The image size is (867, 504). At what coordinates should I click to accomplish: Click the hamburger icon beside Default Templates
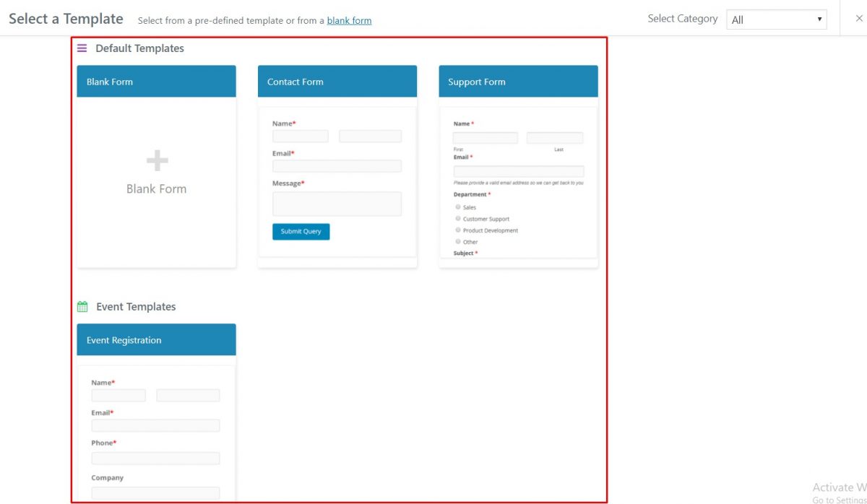pyautogui.click(x=82, y=48)
